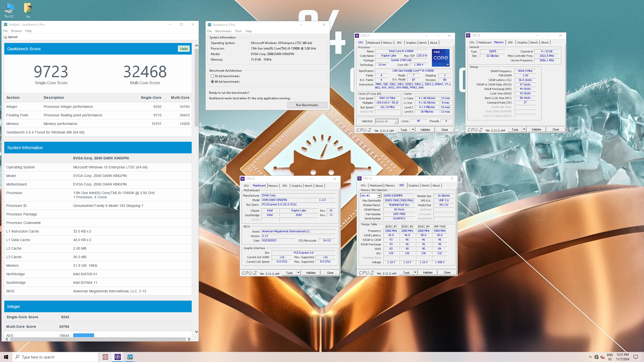Click Run Benchmarks button

(307, 105)
